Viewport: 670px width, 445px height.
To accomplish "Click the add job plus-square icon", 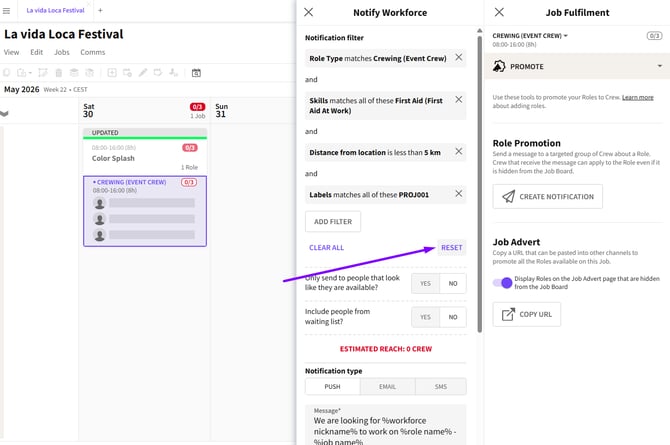I will point(112,73).
